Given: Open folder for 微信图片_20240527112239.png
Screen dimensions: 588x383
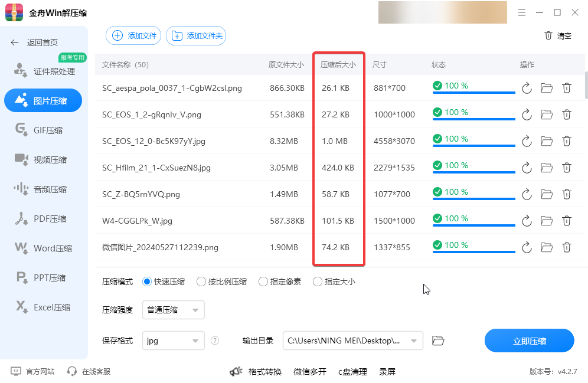Looking at the screenshot, I should [x=547, y=247].
